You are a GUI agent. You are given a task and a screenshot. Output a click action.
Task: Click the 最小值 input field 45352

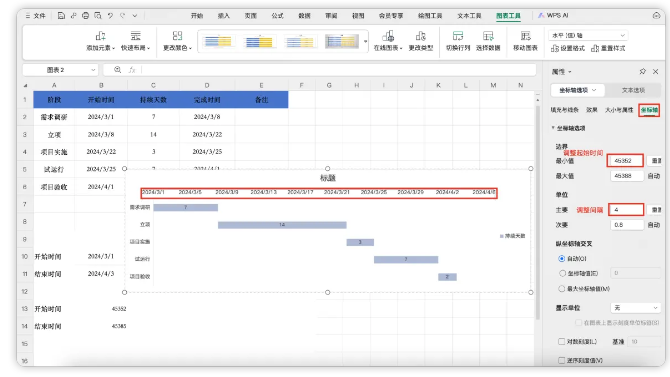(625, 160)
